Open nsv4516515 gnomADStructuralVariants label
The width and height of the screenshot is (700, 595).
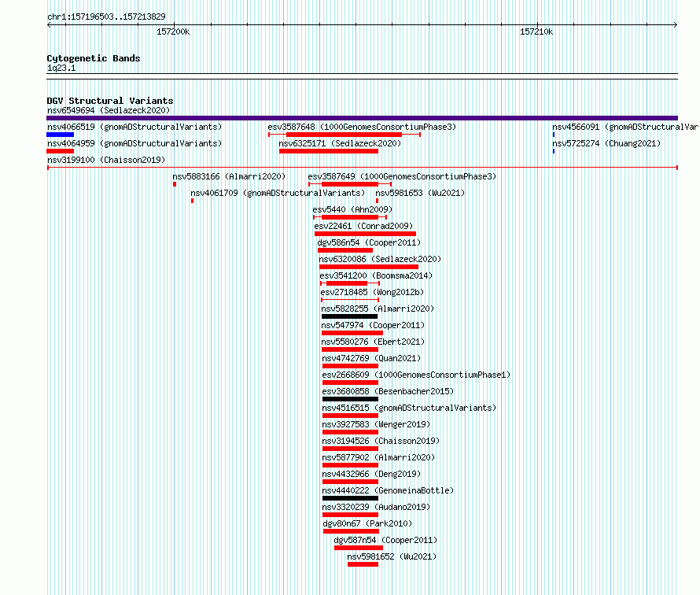(409, 408)
